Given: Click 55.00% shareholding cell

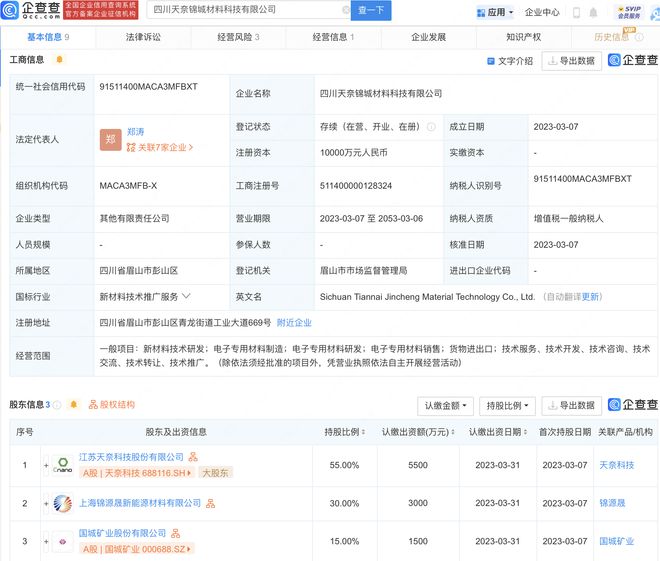Looking at the screenshot, I should [x=344, y=465].
